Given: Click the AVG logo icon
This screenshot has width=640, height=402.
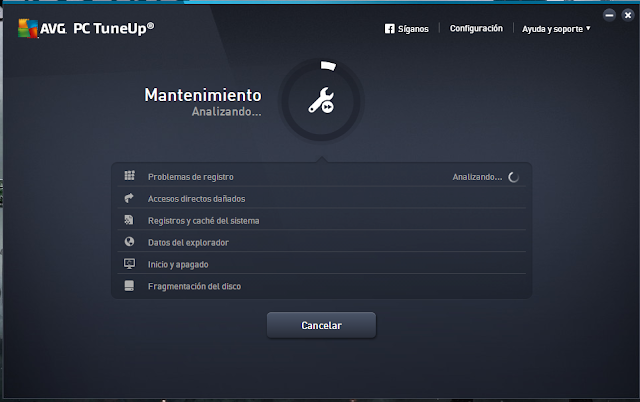Looking at the screenshot, I should (28, 28).
